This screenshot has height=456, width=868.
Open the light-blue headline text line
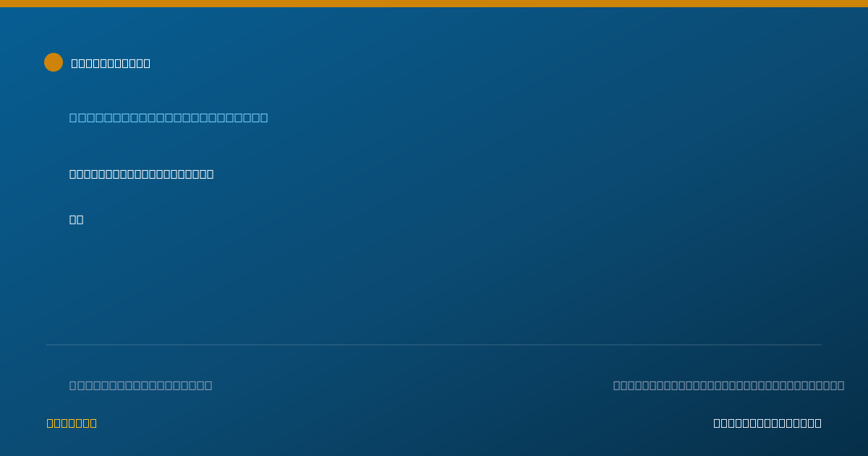tap(169, 117)
